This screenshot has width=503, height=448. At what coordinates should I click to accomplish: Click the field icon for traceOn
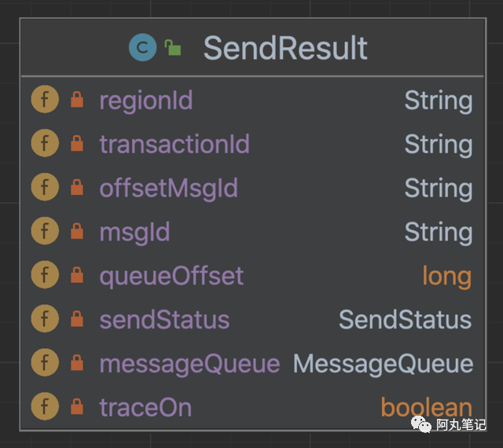point(45,407)
